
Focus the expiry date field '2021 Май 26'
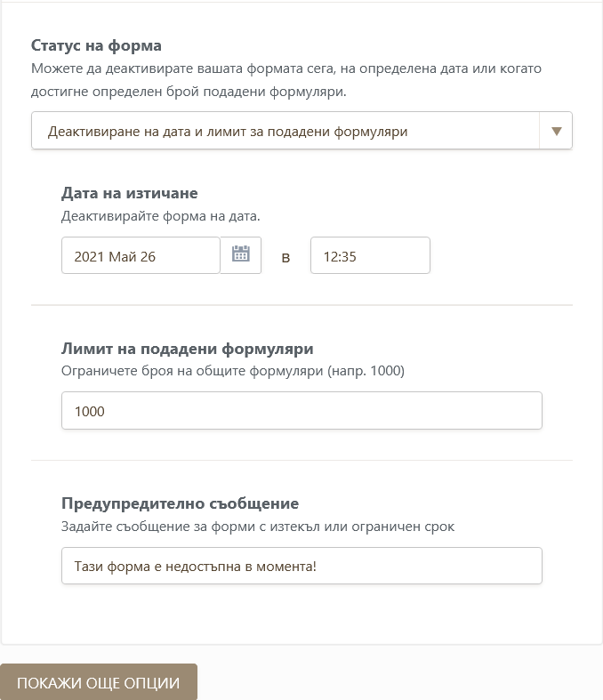tap(141, 256)
